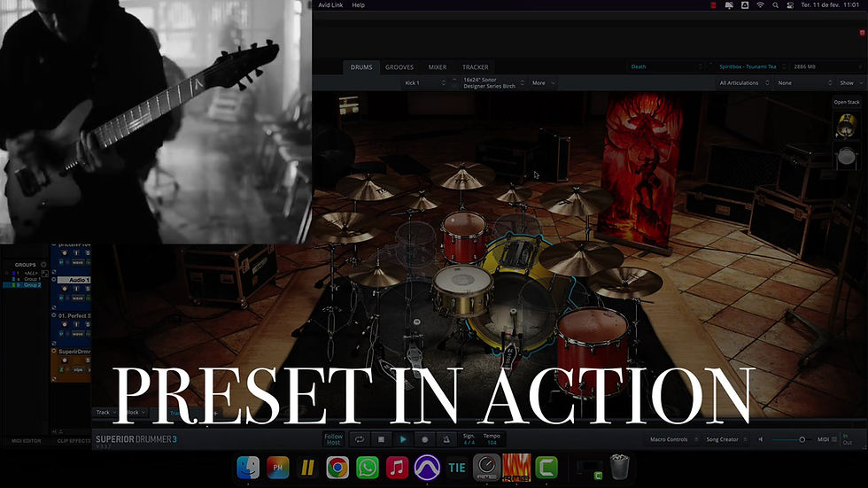The width and height of the screenshot is (868, 488).
Task: Stop playback in Superior Drummer
Action: [381, 439]
